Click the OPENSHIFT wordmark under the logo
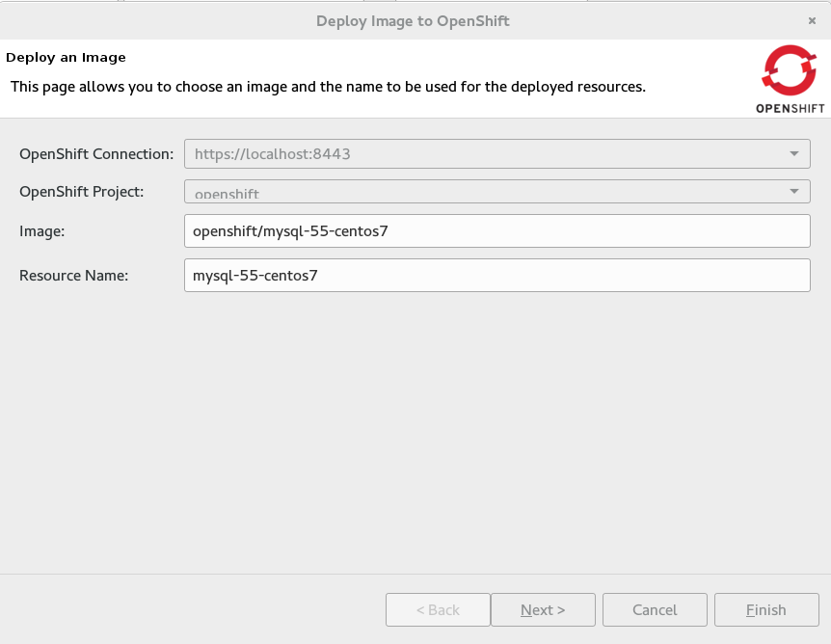 pos(790,108)
